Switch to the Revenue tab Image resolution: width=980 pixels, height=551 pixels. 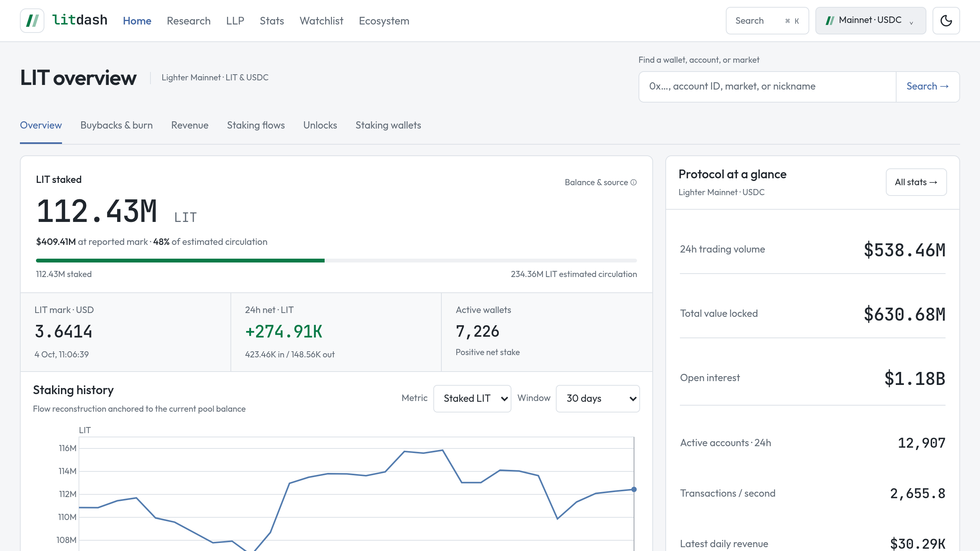tap(190, 125)
